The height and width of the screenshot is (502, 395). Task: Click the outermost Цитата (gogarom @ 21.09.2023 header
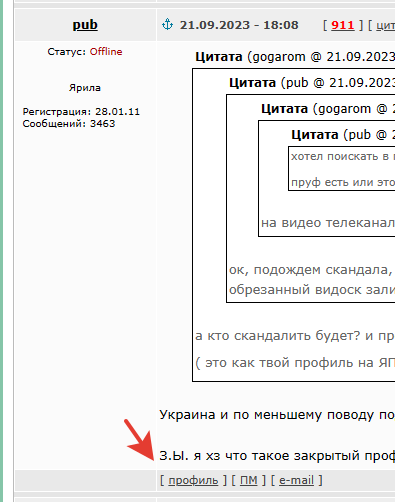295,57
